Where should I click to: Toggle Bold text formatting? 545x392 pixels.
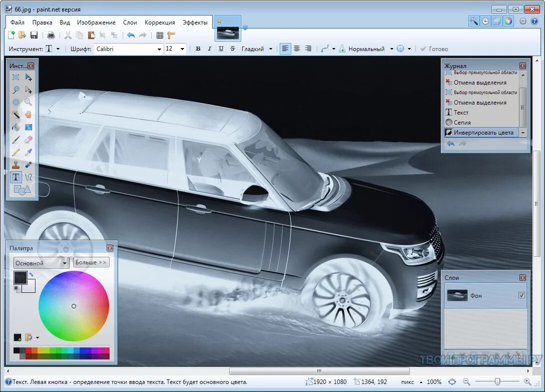(198, 49)
